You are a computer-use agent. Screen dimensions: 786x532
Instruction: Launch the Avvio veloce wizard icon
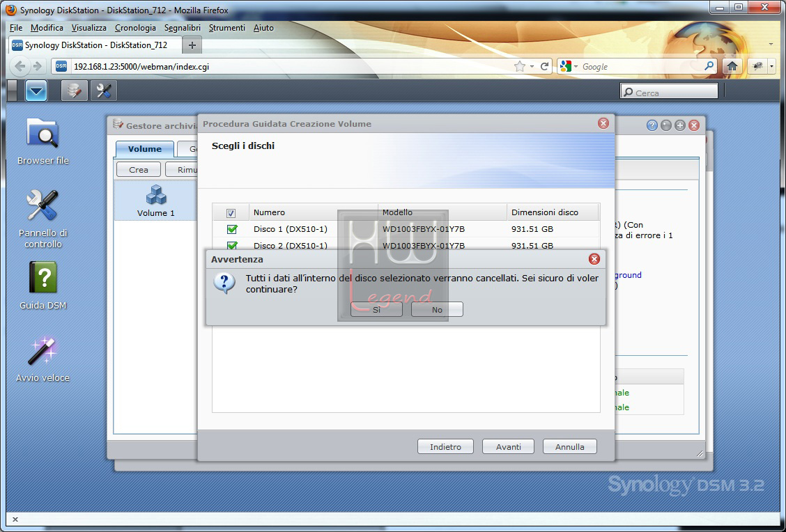[43, 359]
